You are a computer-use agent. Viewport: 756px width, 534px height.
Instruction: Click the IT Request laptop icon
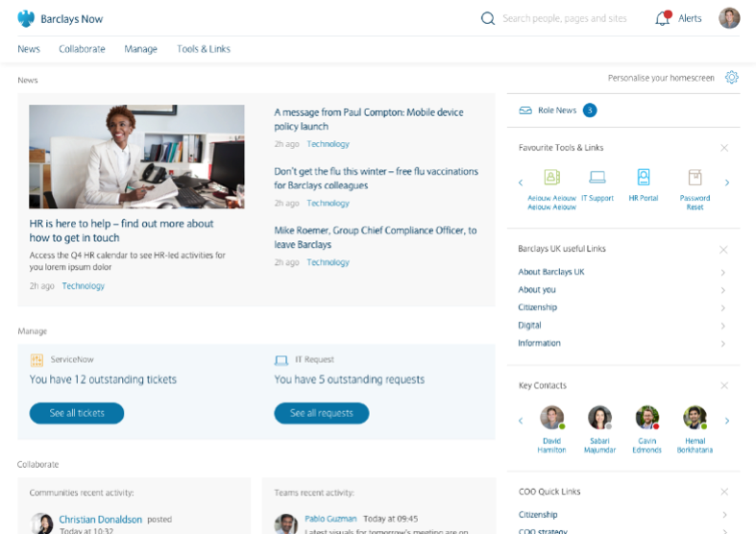281,360
